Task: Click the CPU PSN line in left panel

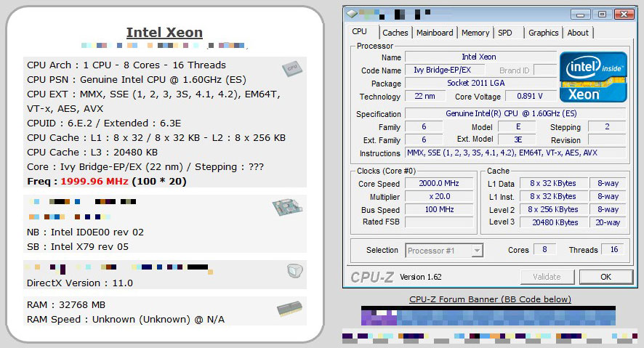Action: (x=137, y=80)
